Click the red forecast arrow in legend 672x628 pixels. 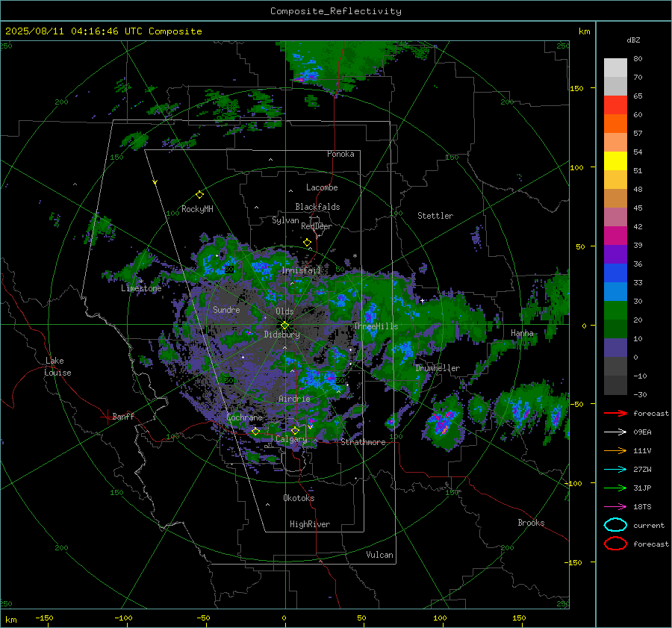pyautogui.click(x=615, y=413)
